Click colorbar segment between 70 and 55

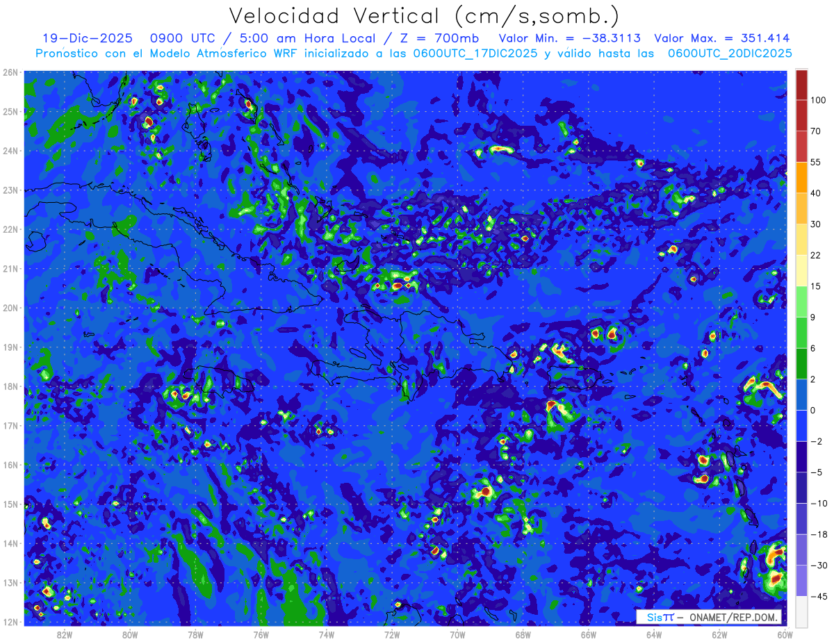point(801,146)
